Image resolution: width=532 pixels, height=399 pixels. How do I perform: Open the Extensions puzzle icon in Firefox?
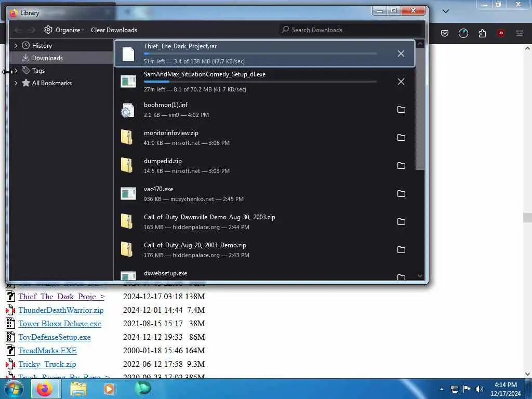click(482, 33)
